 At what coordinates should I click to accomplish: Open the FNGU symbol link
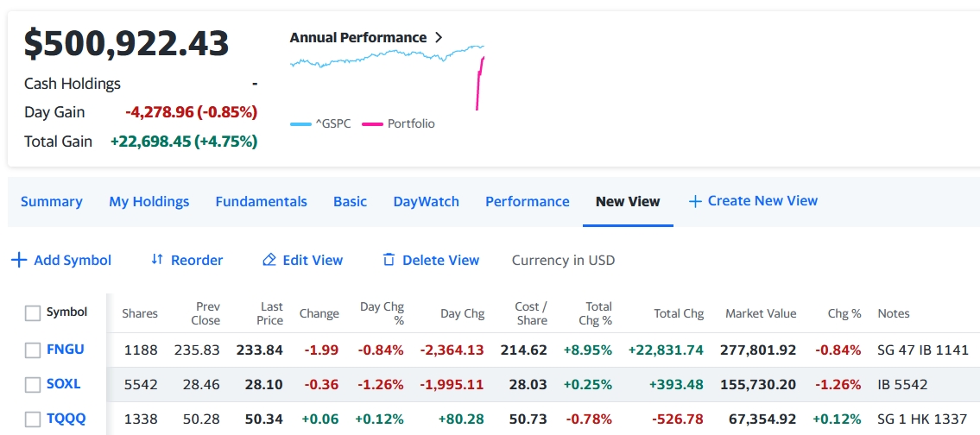pos(65,350)
